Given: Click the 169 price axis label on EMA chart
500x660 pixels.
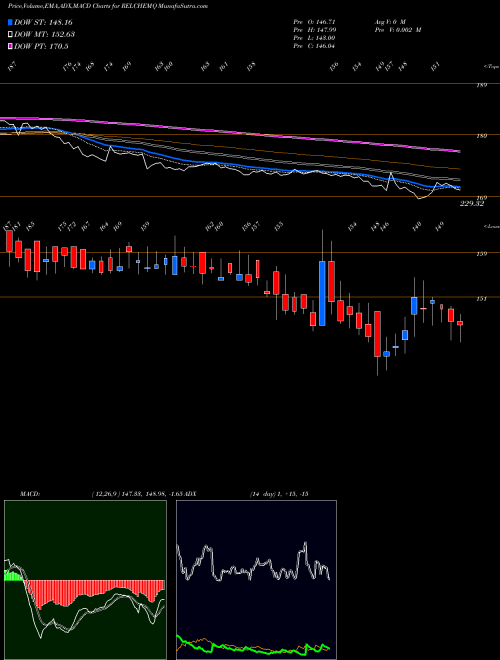Looking at the screenshot, I should 482,197.
